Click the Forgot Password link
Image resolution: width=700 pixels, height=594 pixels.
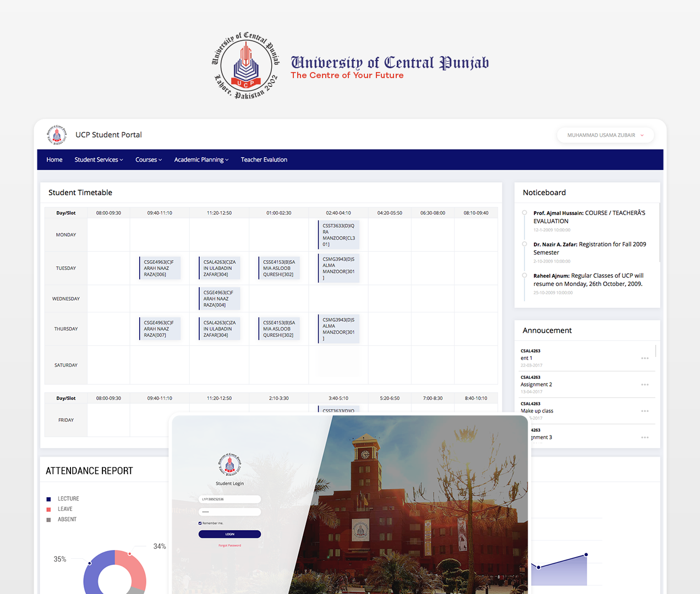(229, 546)
